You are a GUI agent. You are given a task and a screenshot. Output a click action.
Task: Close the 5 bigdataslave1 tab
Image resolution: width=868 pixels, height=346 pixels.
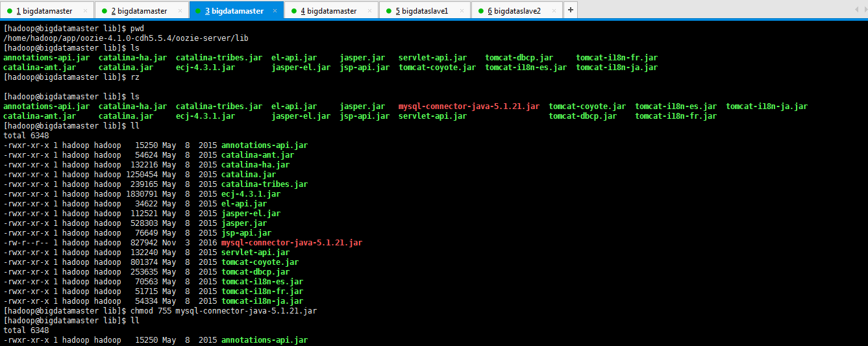pos(462,11)
